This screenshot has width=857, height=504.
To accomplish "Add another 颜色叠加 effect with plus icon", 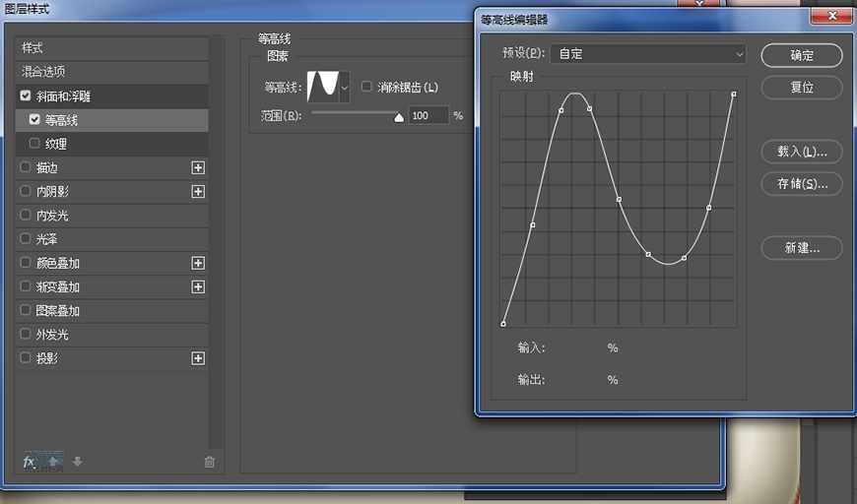I will coord(198,264).
